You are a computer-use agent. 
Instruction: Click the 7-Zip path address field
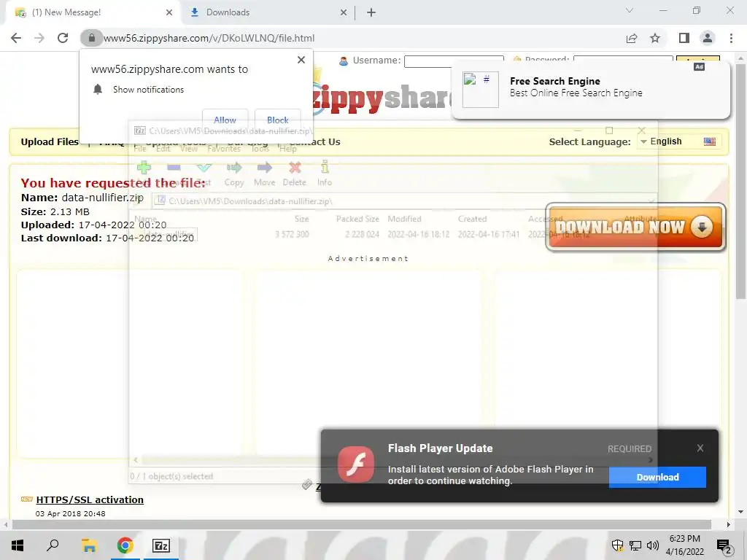click(x=404, y=201)
